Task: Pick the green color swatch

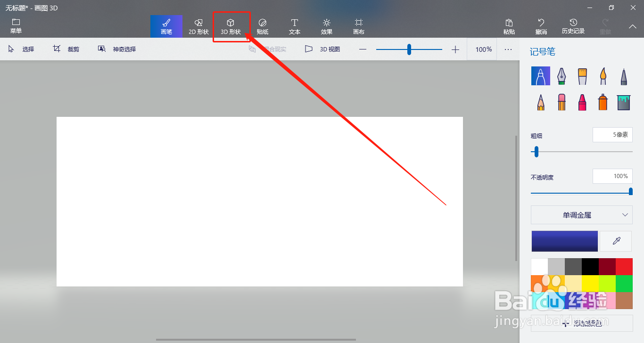Action: pos(624,284)
